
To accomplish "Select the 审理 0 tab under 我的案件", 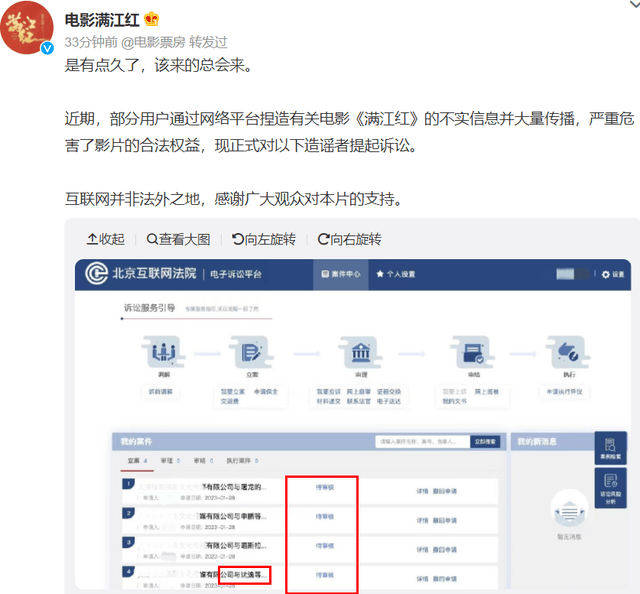I will [x=170, y=461].
